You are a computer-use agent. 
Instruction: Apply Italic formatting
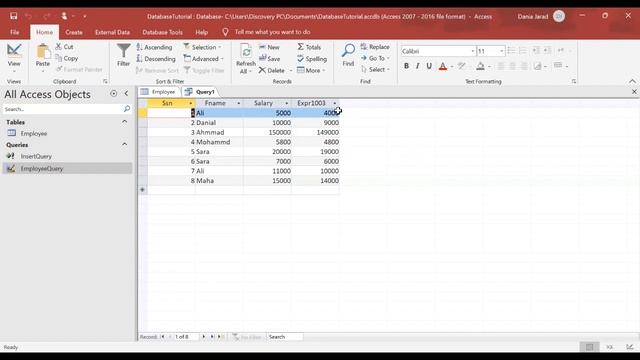click(x=417, y=66)
